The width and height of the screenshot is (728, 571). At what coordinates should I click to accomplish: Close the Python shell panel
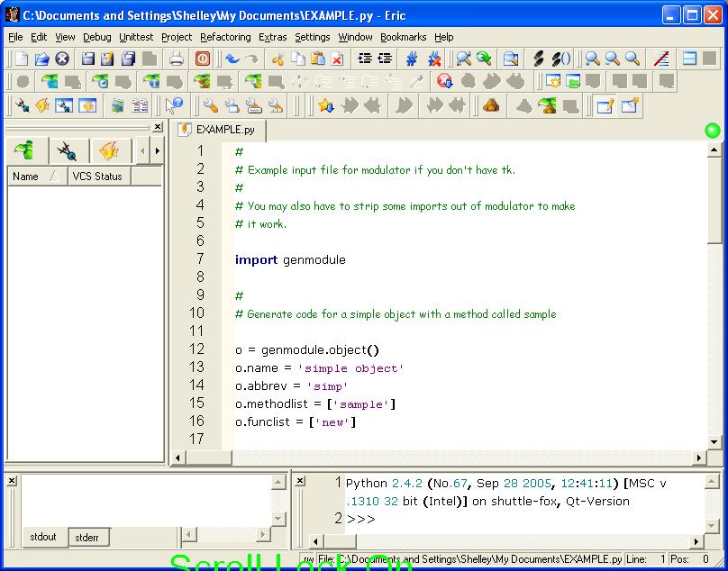coord(300,481)
